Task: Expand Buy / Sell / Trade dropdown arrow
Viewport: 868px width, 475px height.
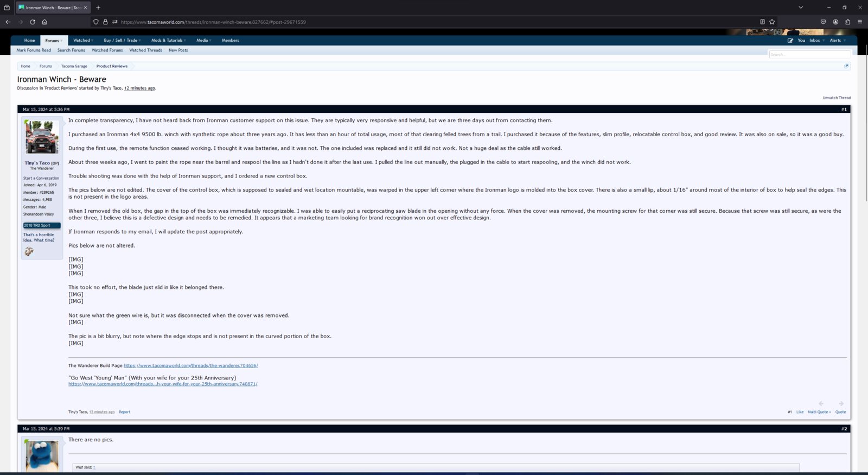Action: pyautogui.click(x=139, y=41)
